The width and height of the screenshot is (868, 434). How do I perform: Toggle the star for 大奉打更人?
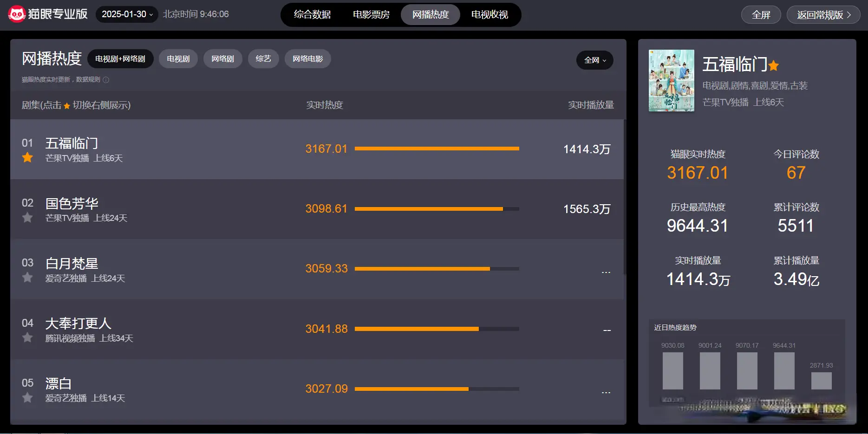coord(27,337)
